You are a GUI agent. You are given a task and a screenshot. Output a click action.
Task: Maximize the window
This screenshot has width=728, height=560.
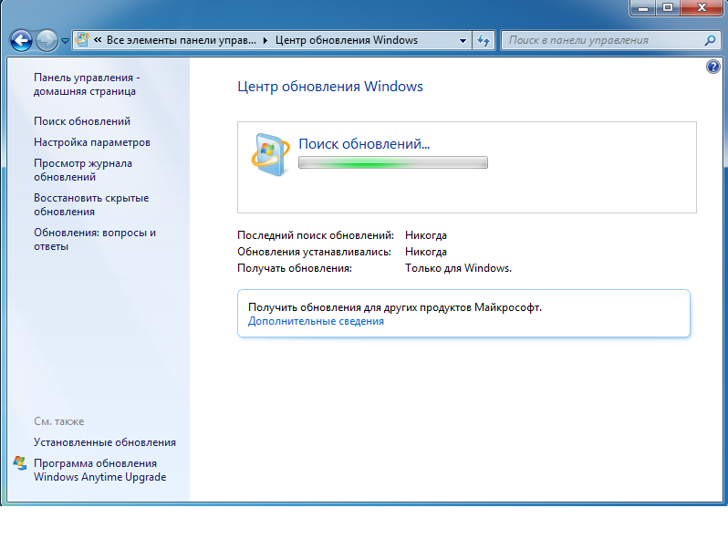[668, 7]
